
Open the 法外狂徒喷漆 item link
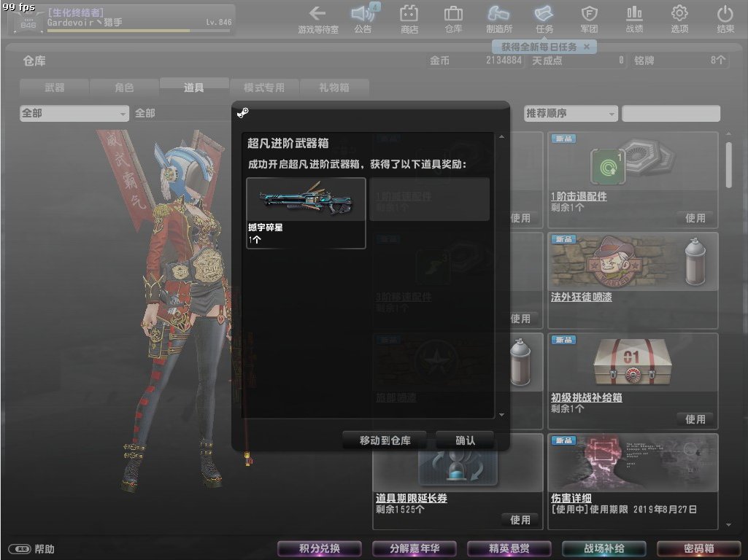[581, 297]
